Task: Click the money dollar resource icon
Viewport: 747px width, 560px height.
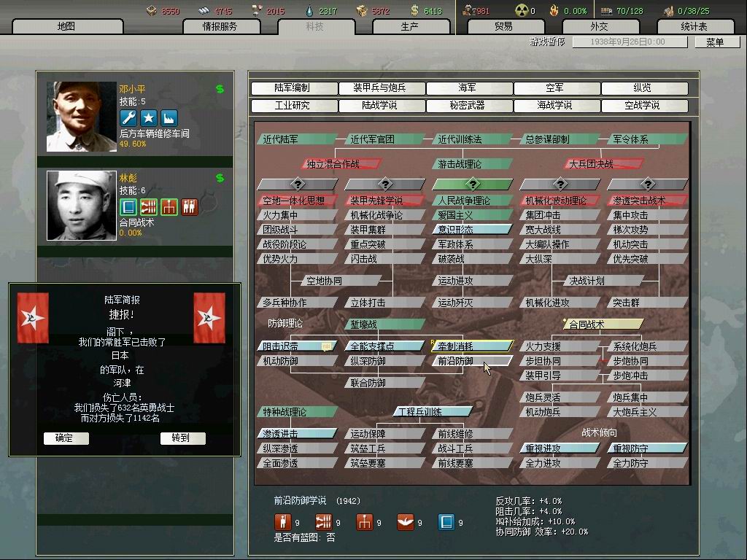Action: tap(414, 10)
